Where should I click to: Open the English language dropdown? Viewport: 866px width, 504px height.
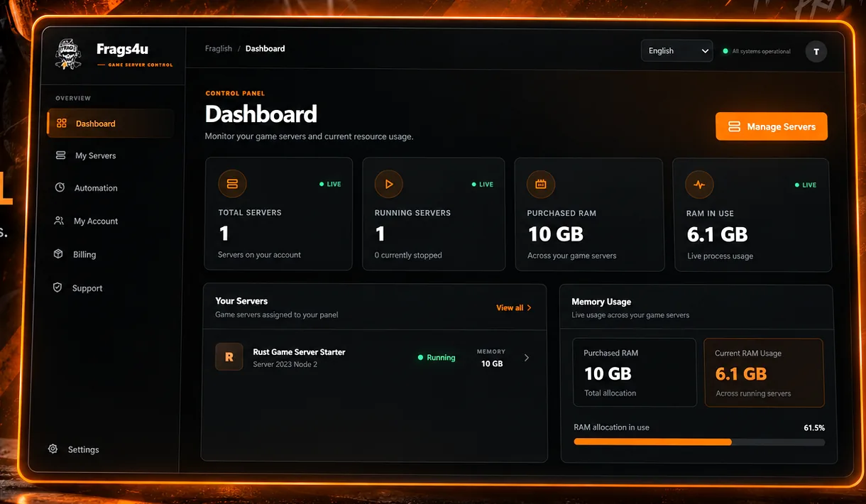676,51
